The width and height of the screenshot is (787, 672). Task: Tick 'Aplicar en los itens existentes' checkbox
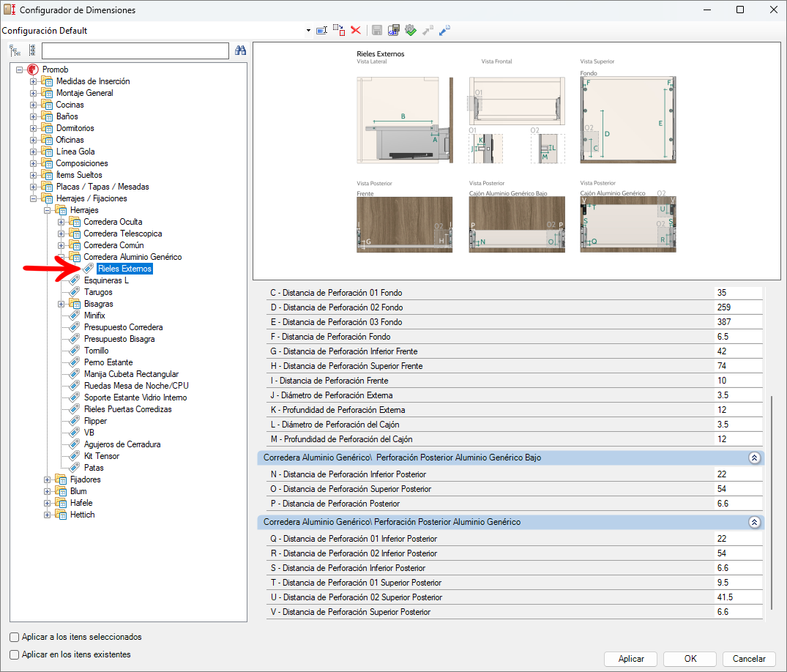(x=15, y=654)
